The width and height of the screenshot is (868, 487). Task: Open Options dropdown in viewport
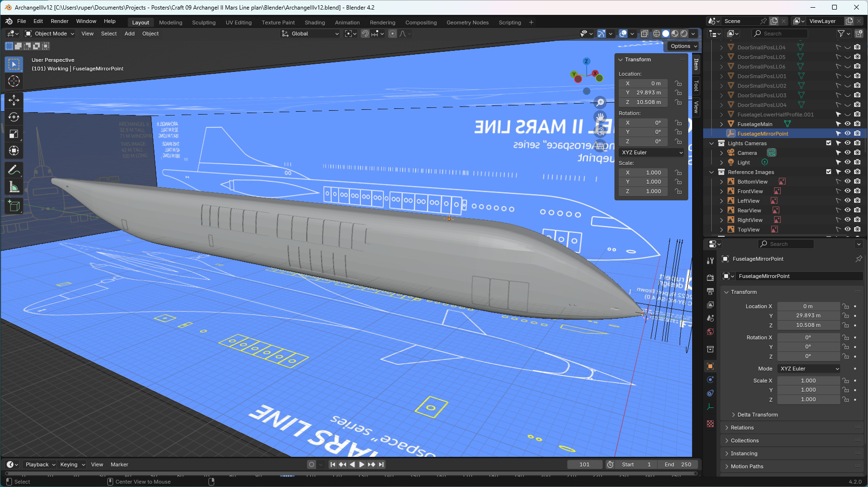[683, 46]
